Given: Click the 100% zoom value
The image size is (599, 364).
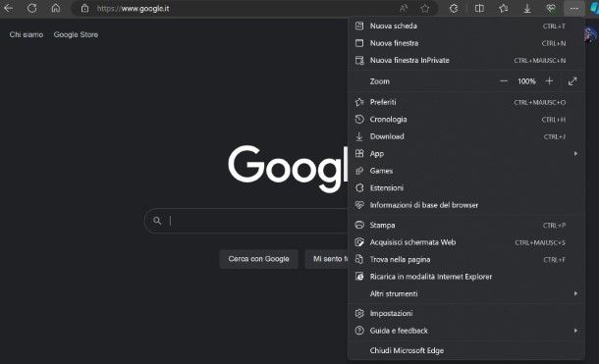Looking at the screenshot, I should (x=526, y=81).
